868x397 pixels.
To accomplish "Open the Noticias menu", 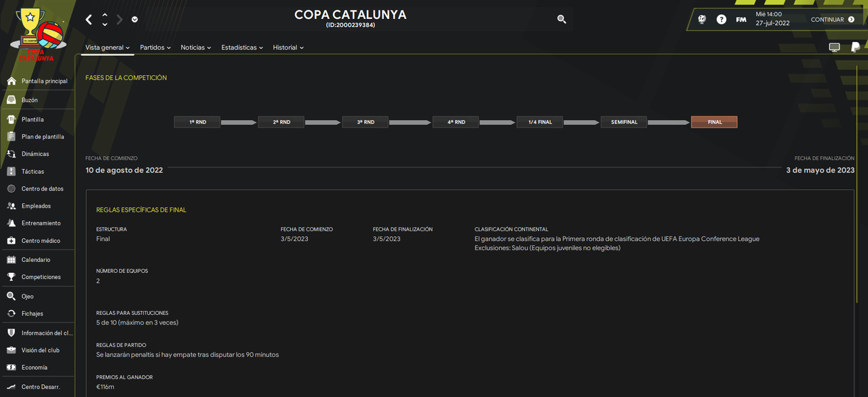I will point(196,48).
